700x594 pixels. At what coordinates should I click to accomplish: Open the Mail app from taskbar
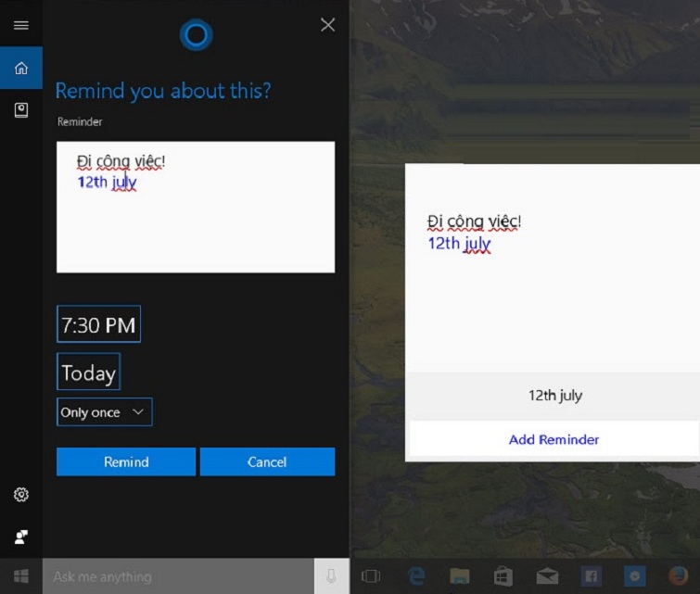click(x=547, y=576)
